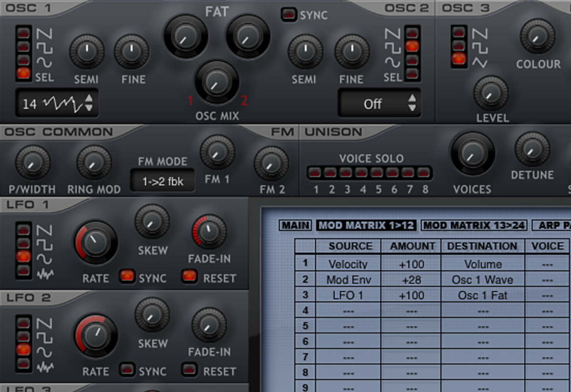This screenshot has height=392, width=571.
Task: Select square shape LED on LFO 2
Action: click(x=23, y=336)
